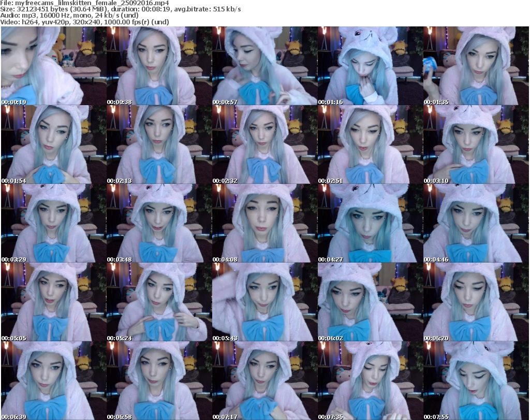Open the thumbnail at 00:07:17
This screenshot has width=530, height=420.
pos(264,381)
